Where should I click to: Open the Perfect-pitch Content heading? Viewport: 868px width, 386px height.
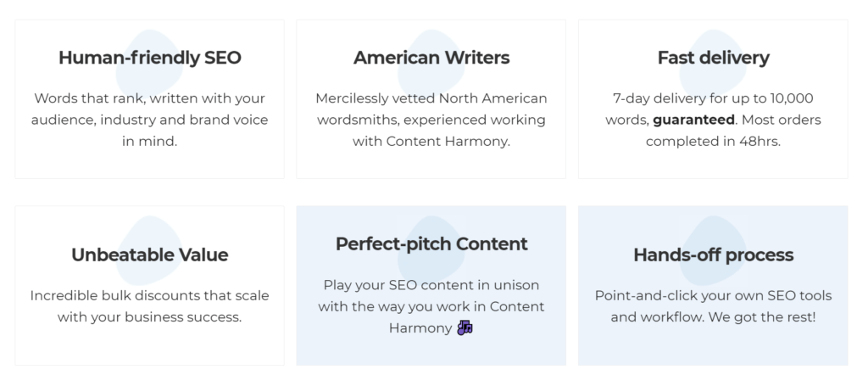pos(431,243)
